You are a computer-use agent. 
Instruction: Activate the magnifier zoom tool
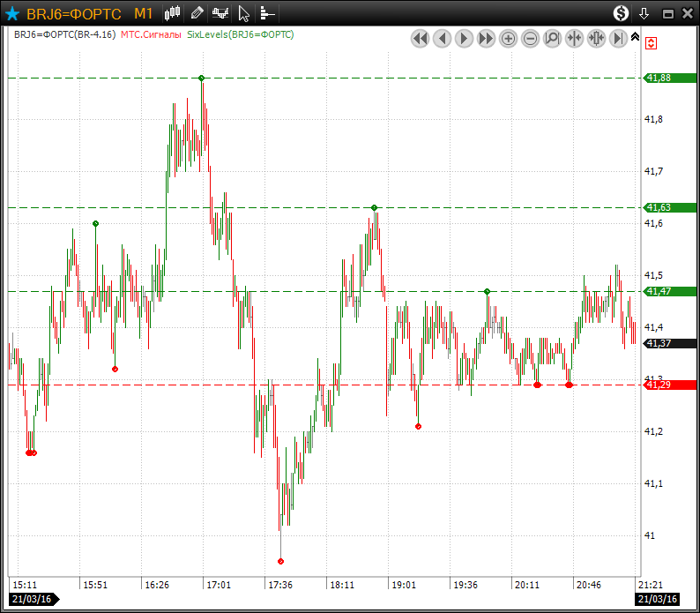click(x=553, y=38)
